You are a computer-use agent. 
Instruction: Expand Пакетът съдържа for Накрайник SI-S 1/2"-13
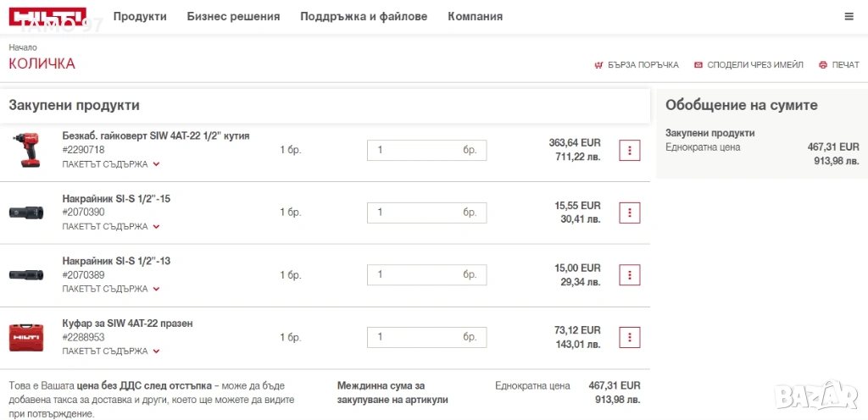[111, 289]
